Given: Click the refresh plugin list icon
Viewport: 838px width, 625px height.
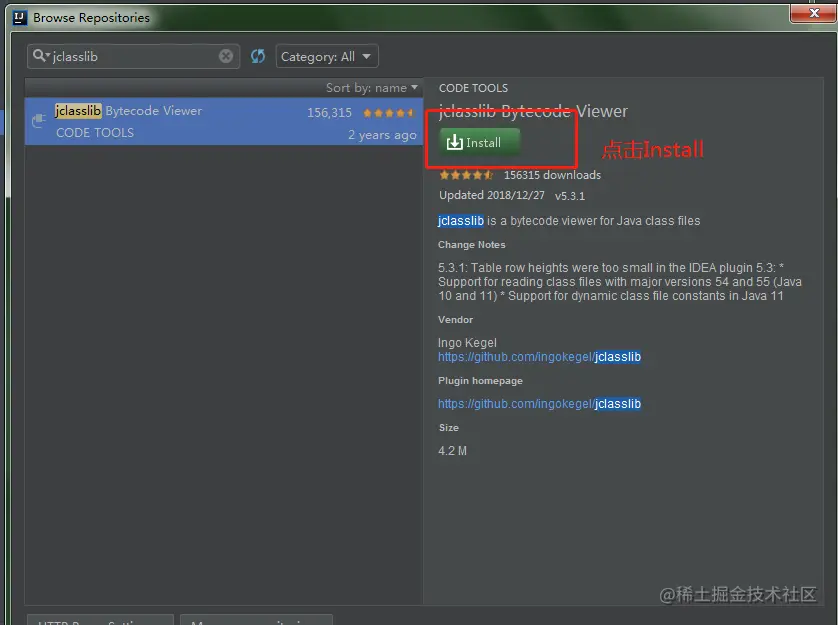Looking at the screenshot, I should (258, 56).
